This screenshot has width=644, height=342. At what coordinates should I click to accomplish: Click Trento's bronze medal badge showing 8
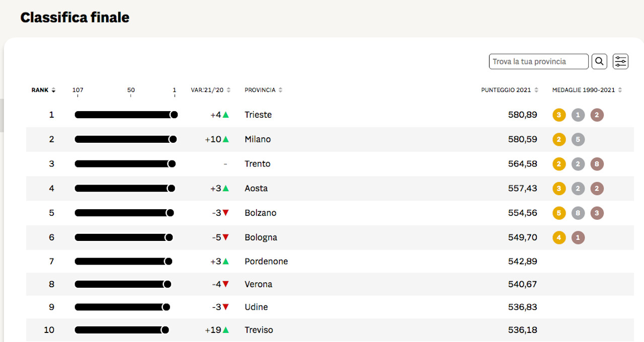(597, 164)
